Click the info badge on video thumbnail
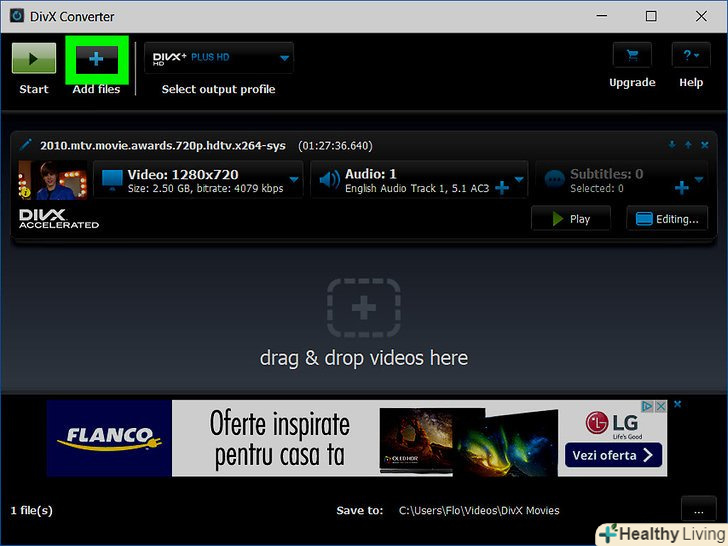Image resolution: width=728 pixels, height=546 pixels. point(25,192)
